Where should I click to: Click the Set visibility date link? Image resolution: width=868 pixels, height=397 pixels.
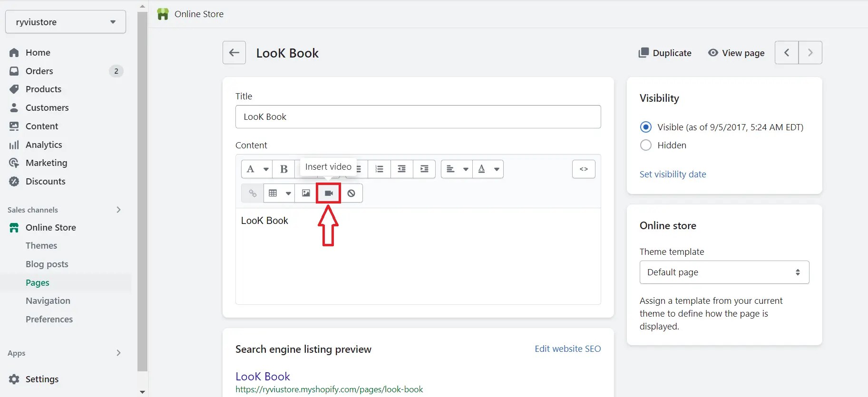click(x=673, y=174)
